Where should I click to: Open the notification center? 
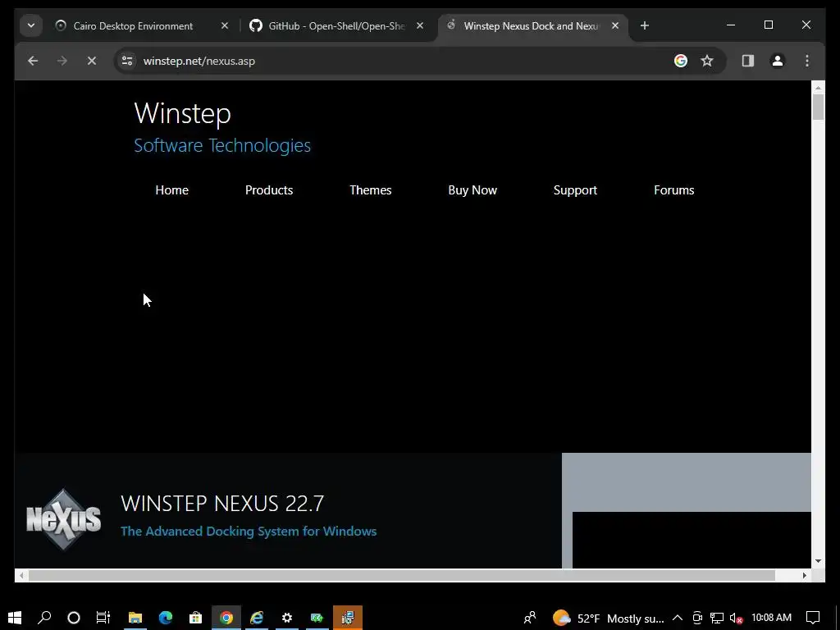(813, 619)
